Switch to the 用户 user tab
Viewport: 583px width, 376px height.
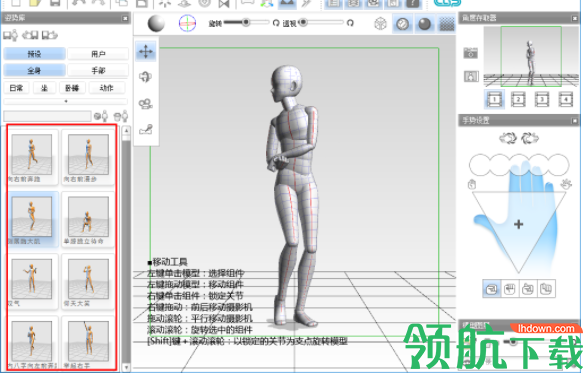[98, 54]
